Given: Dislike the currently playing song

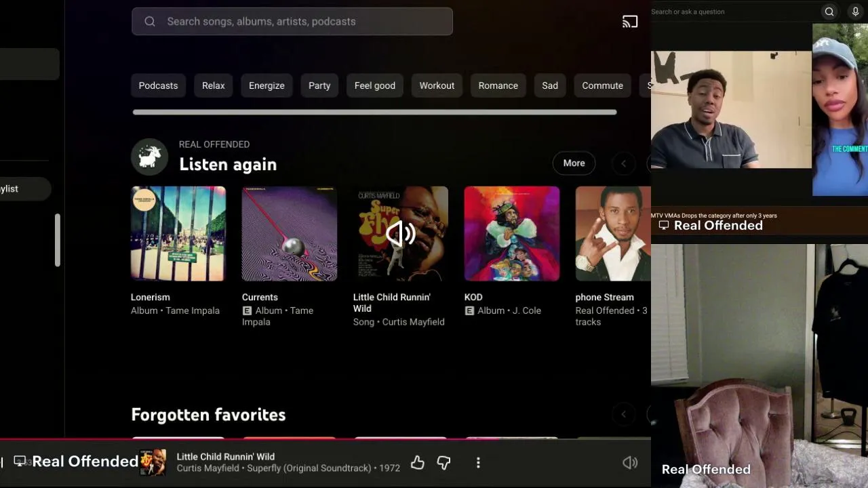Looking at the screenshot, I should click(443, 462).
